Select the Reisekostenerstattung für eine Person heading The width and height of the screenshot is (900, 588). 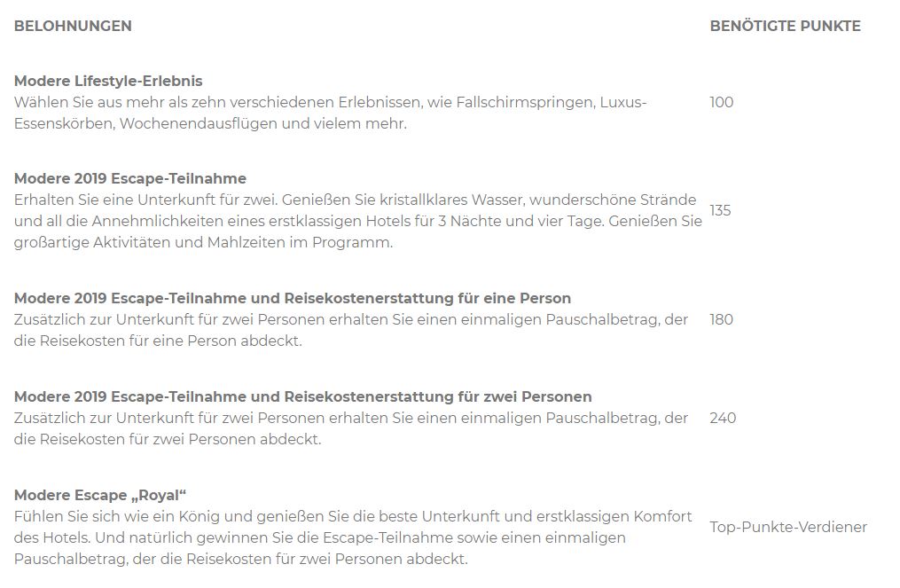pyautogui.click(x=293, y=299)
